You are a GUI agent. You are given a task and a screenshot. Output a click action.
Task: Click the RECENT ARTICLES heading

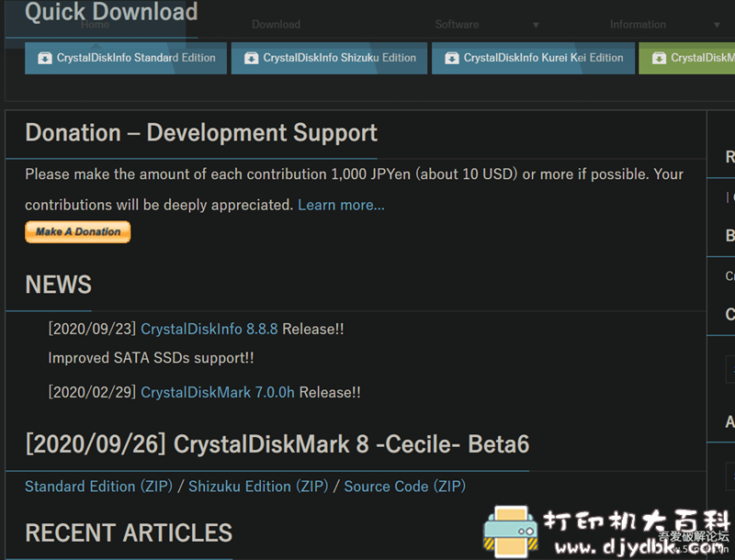point(129,532)
